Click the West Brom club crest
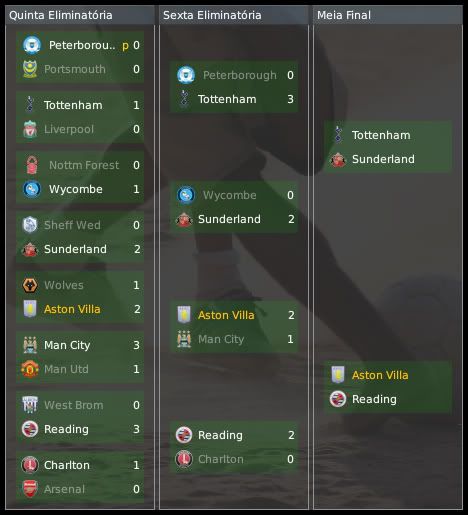Viewport: 468px width, 515px height. (30, 405)
